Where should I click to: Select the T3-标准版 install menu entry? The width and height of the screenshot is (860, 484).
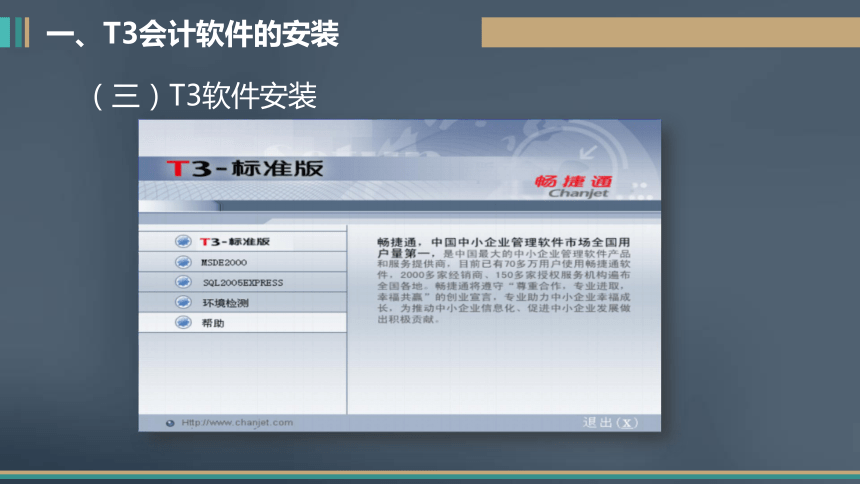point(242,241)
